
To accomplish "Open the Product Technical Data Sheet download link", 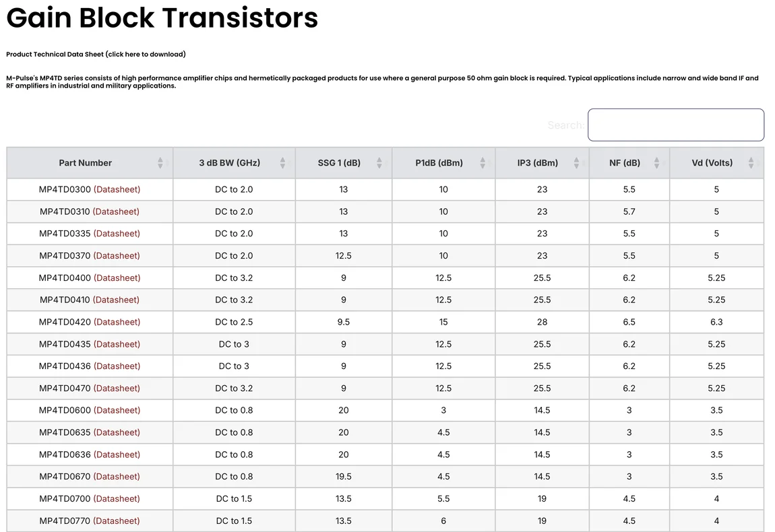I will [96, 54].
